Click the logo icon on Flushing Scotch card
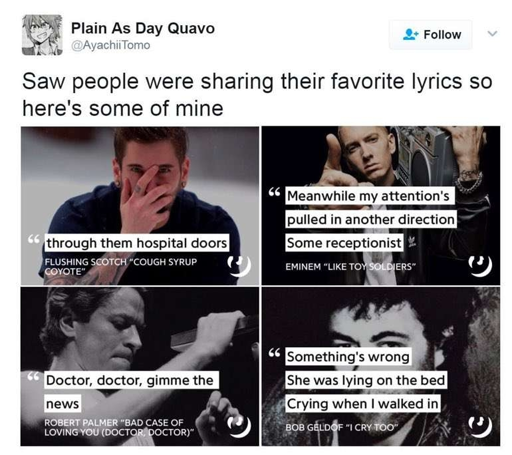Image resolution: width=512 pixels, height=455 pixels. pos(239,266)
